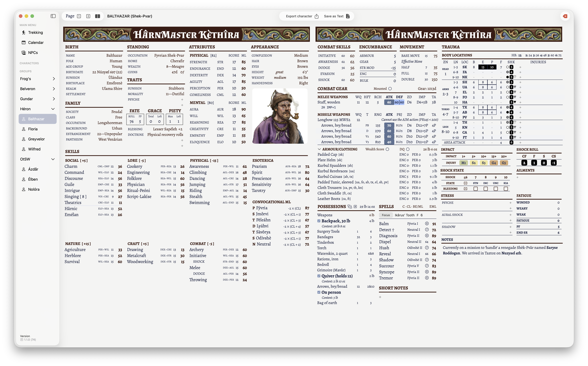Click the info circle next to the Balm spell
The width and height of the screenshot is (588, 366).
click(x=427, y=224)
